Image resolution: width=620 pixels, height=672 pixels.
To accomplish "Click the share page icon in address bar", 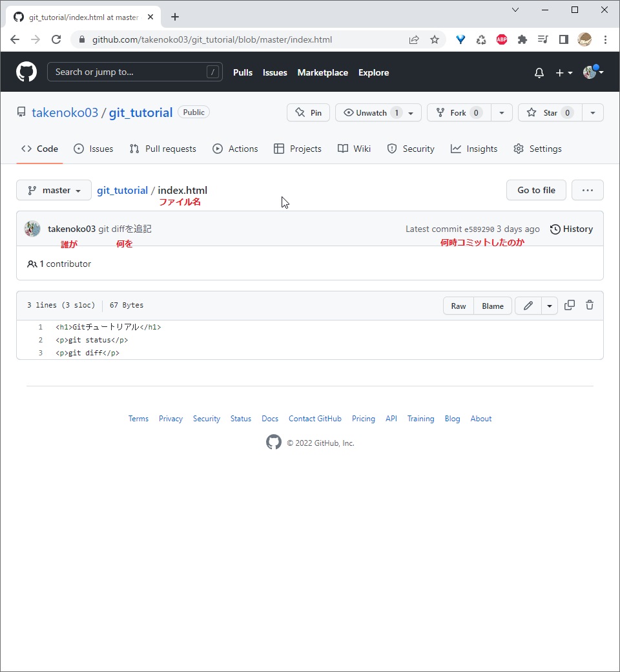I will click(413, 40).
